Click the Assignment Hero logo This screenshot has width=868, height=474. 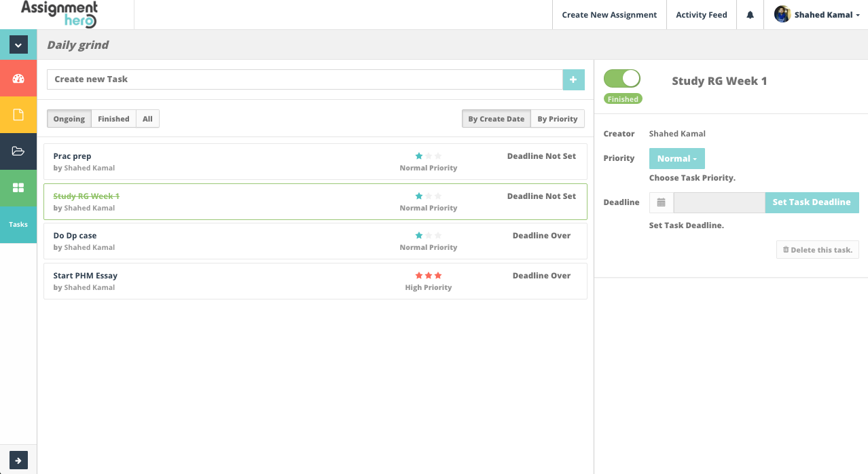60,14
